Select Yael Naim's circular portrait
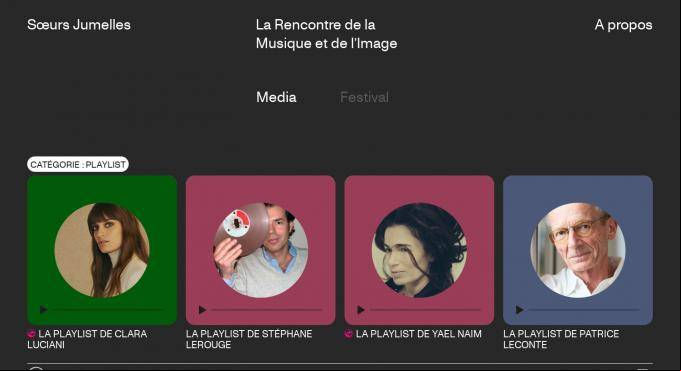Image resolution: width=681 pixels, height=371 pixels. 419,250
